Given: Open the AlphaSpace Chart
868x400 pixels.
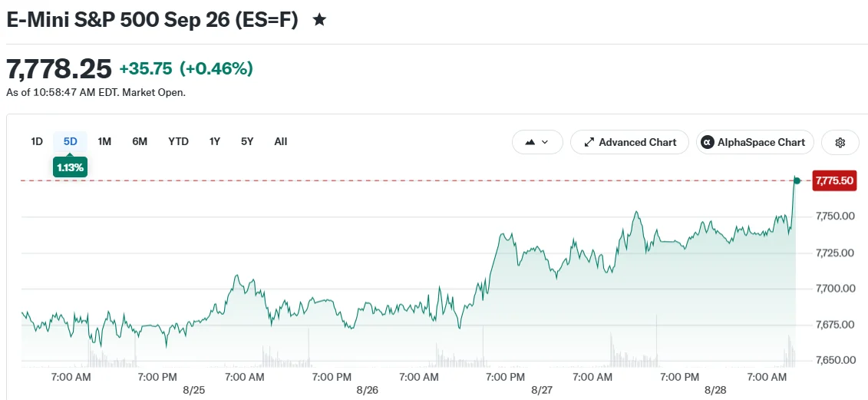Looking at the screenshot, I should coord(754,142).
